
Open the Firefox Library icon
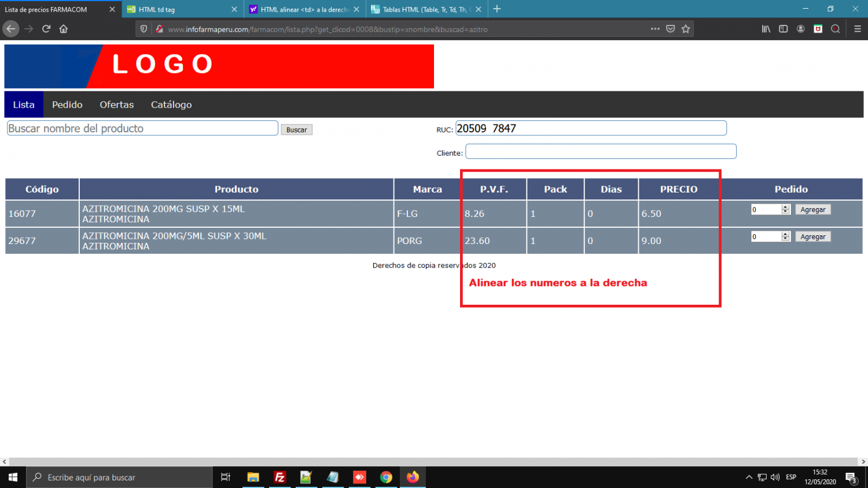click(x=766, y=29)
